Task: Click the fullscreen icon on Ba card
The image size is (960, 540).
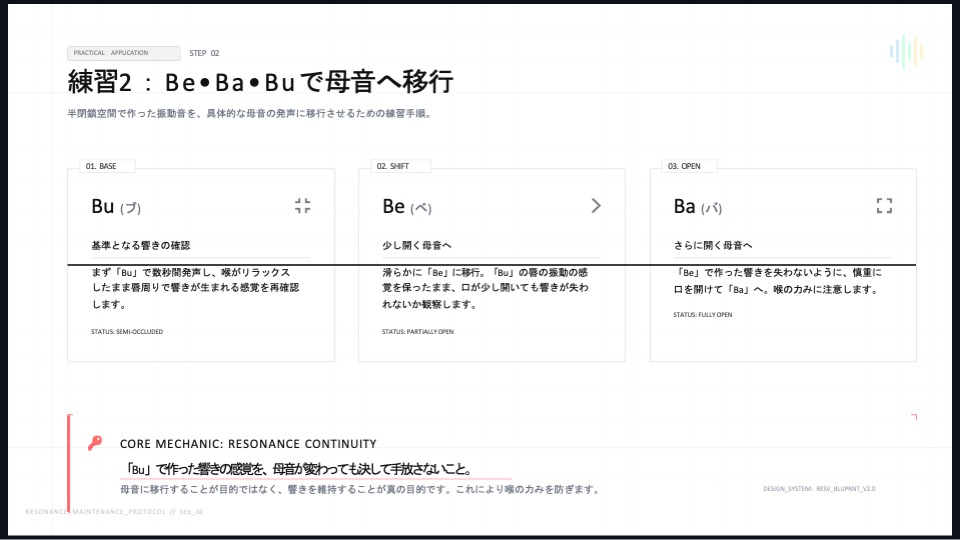Action: (x=884, y=206)
